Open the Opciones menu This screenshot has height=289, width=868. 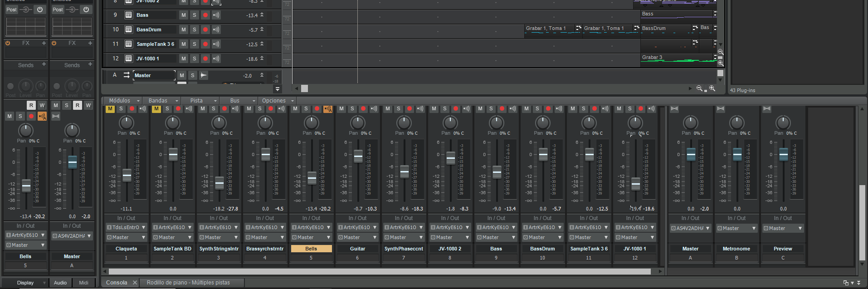pyautogui.click(x=277, y=101)
